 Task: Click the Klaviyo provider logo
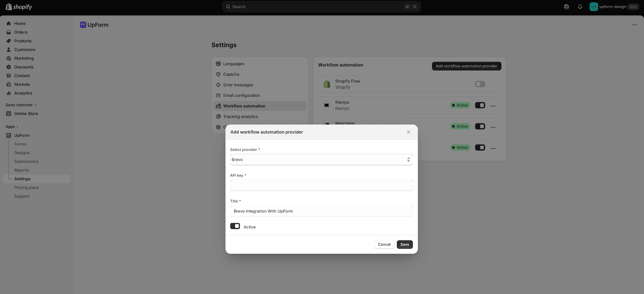coord(327,105)
